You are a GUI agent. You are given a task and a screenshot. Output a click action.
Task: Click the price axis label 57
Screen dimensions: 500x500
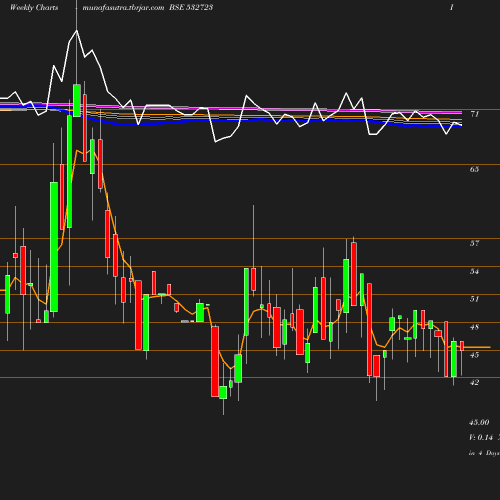click(x=474, y=243)
